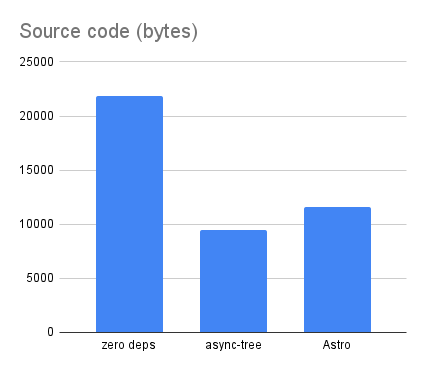Click the 10000 y-axis value
Image resolution: width=425 pixels, height=371 pixels.
pos(36,224)
